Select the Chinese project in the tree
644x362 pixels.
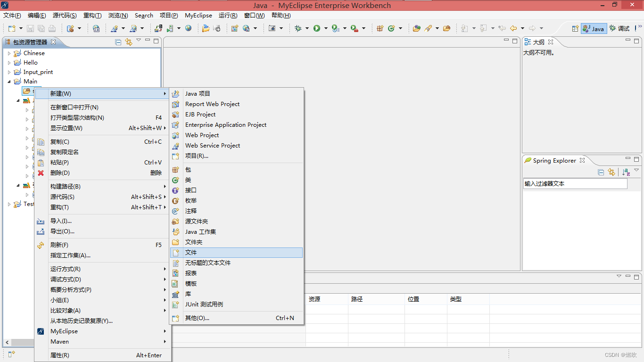(x=34, y=53)
